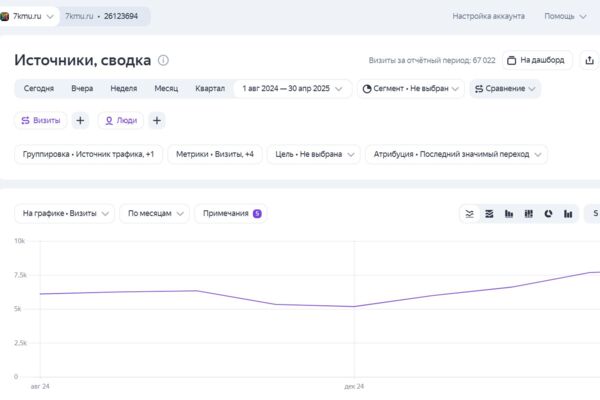600x400 pixels.
Task: Click the plus button after Визиты
Action: (80, 121)
